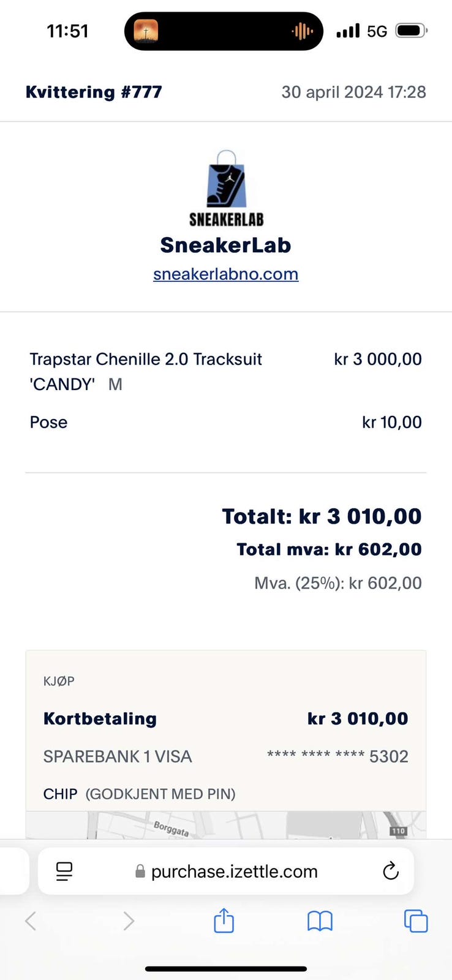
Task: Tap the home indicator bar
Action: coord(225,969)
